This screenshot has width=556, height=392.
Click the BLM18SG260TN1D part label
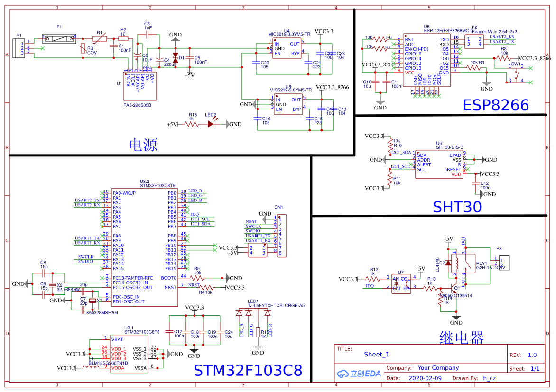tap(108, 363)
